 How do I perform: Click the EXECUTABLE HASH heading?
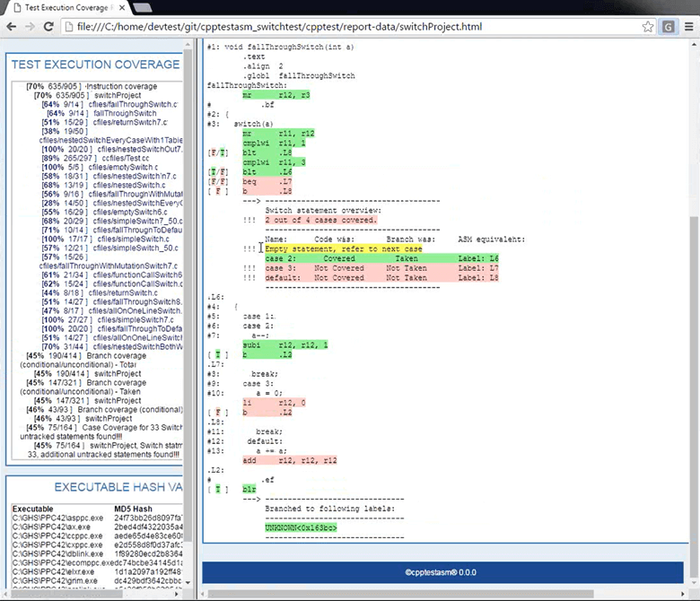coord(118,487)
